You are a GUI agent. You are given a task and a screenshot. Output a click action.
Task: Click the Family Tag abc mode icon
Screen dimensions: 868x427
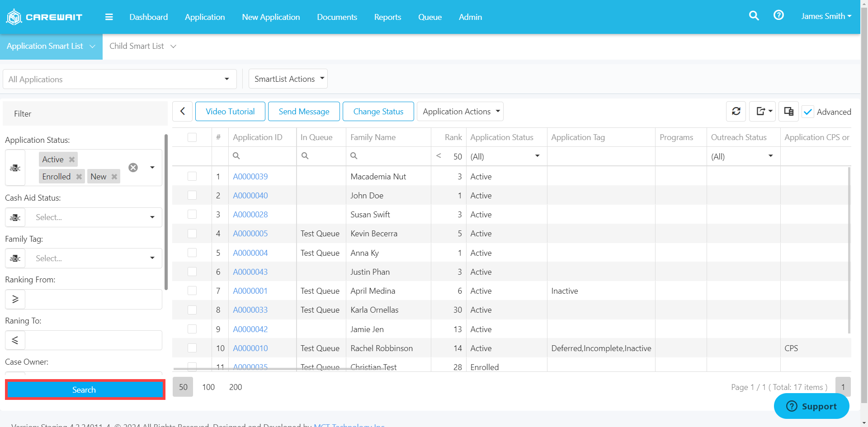[15, 258]
